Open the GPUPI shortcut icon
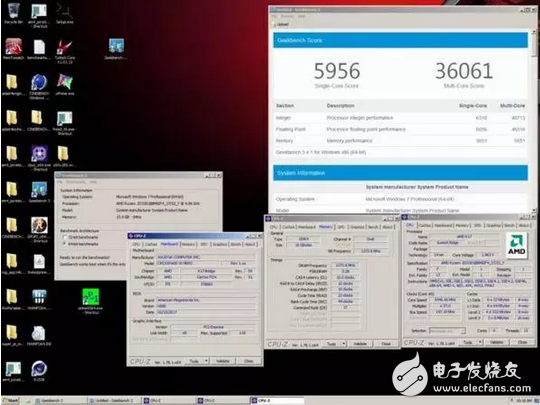The width and height of the screenshot is (540, 405). pos(39,229)
